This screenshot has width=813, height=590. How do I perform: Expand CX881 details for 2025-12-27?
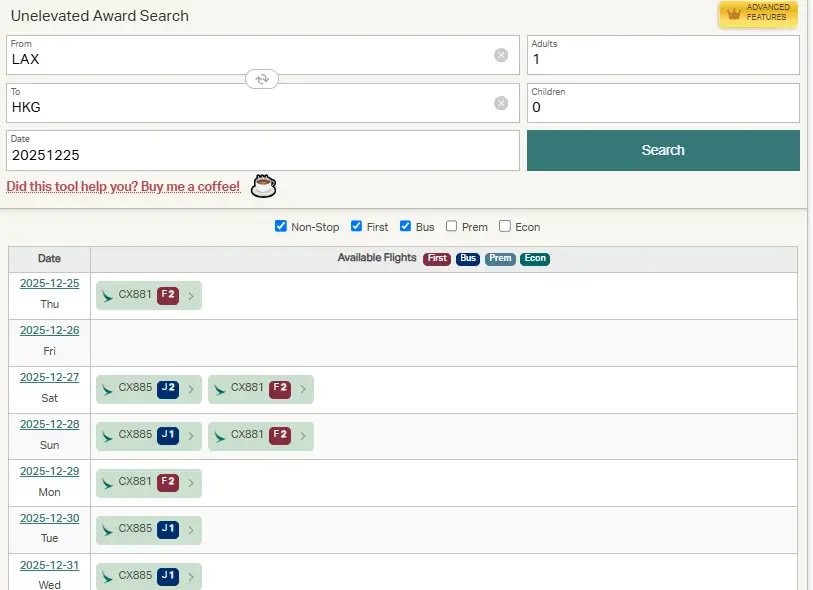[x=303, y=389]
